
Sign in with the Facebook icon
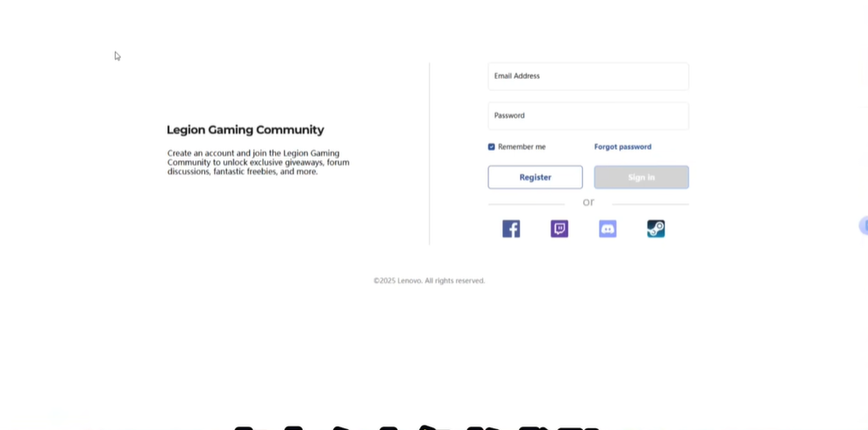(x=511, y=229)
